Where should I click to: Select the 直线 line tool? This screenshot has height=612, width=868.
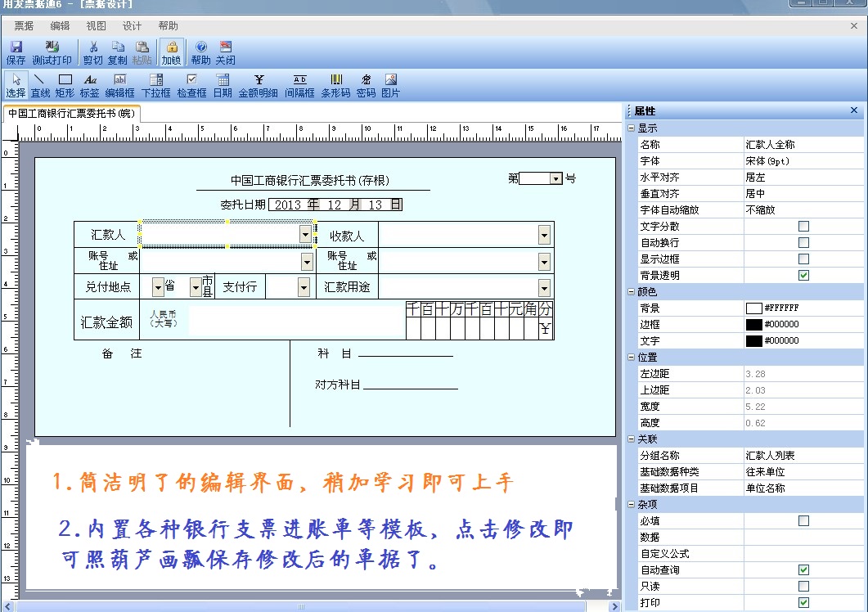point(40,86)
